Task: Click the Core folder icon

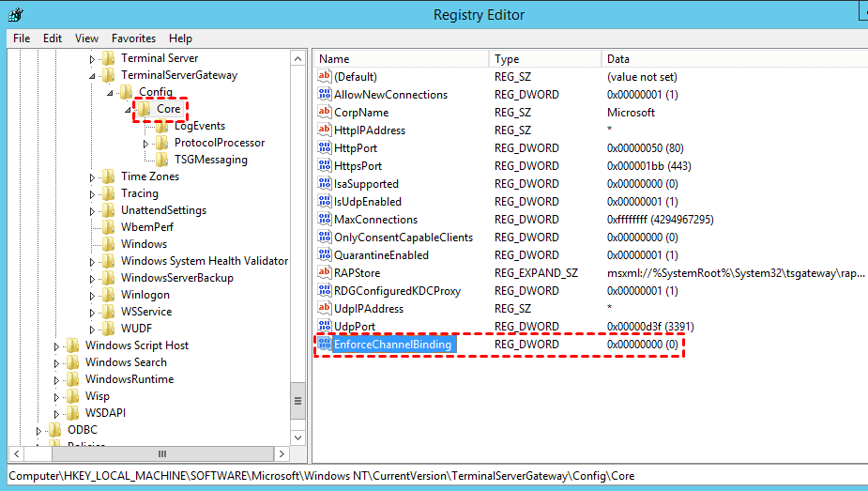Action: 144,109
